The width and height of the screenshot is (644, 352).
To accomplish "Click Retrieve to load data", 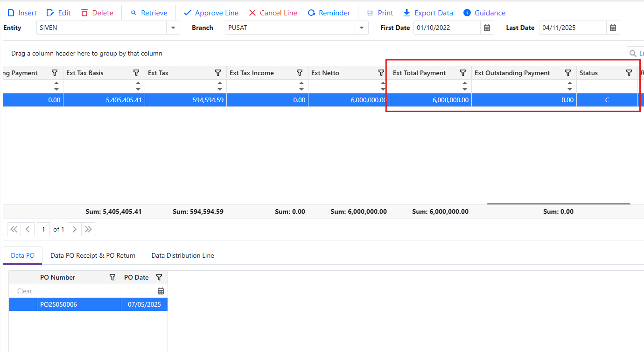I will [x=149, y=13].
